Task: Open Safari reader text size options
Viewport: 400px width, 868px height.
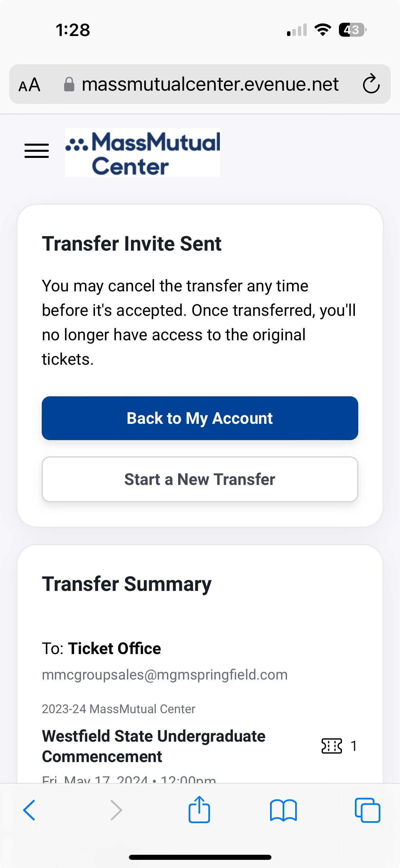Action: pyautogui.click(x=30, y=85)
